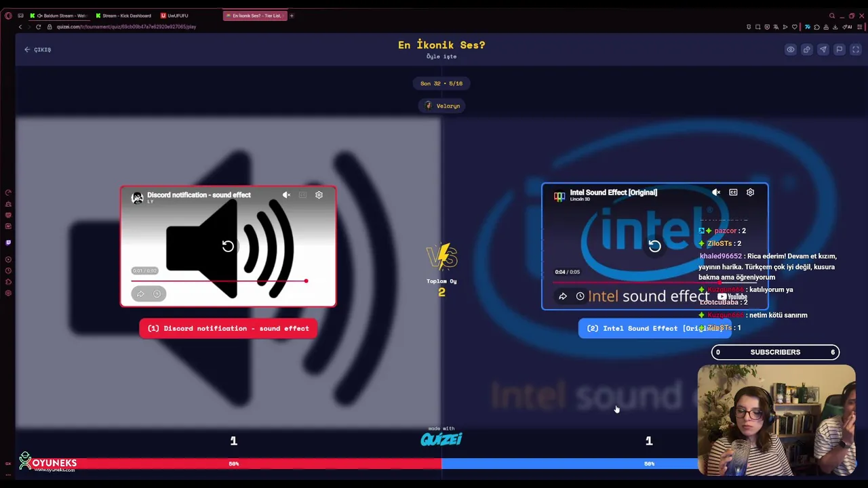Unmute the Discord notification video

pyautogui.click(x=286, y=195)
